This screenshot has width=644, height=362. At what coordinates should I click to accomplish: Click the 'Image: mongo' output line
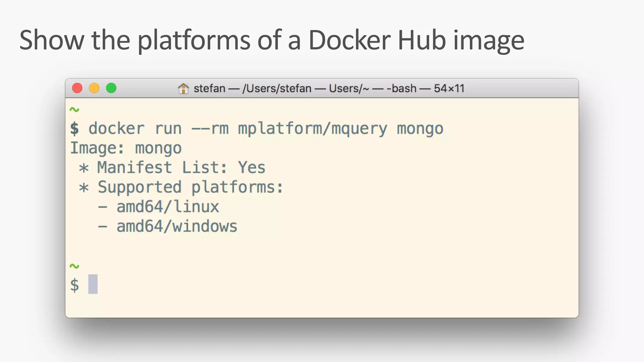(126, 148)
